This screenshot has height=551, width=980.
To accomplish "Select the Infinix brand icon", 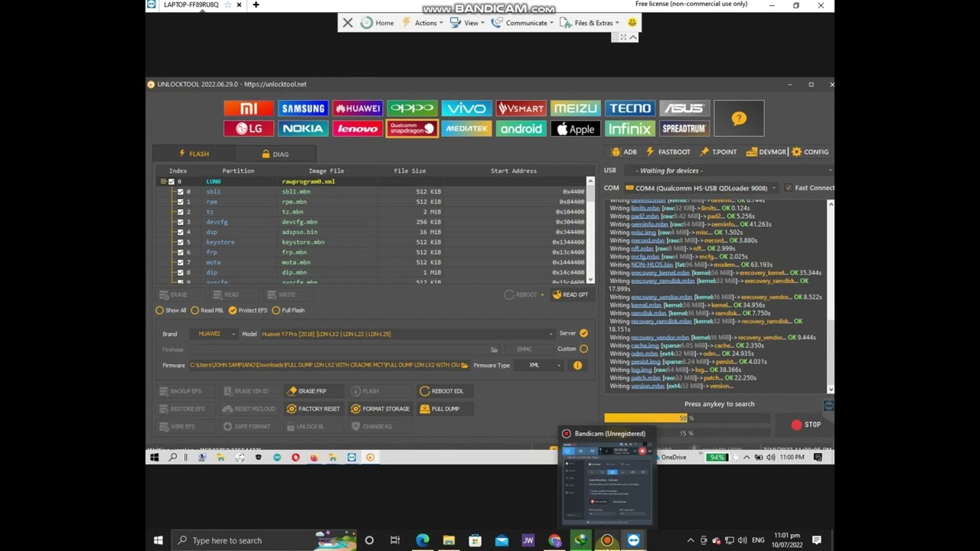I will [629, 129].
